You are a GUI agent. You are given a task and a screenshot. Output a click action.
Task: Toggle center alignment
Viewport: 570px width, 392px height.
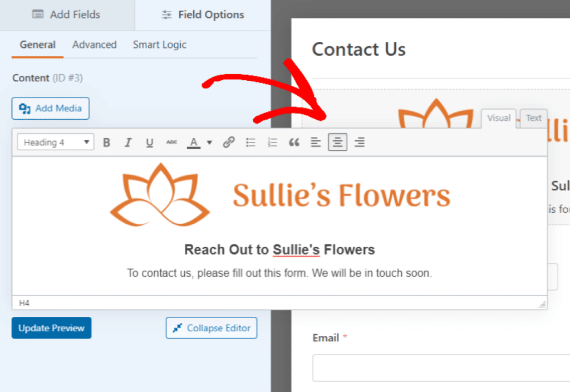(x=337, y=143)
